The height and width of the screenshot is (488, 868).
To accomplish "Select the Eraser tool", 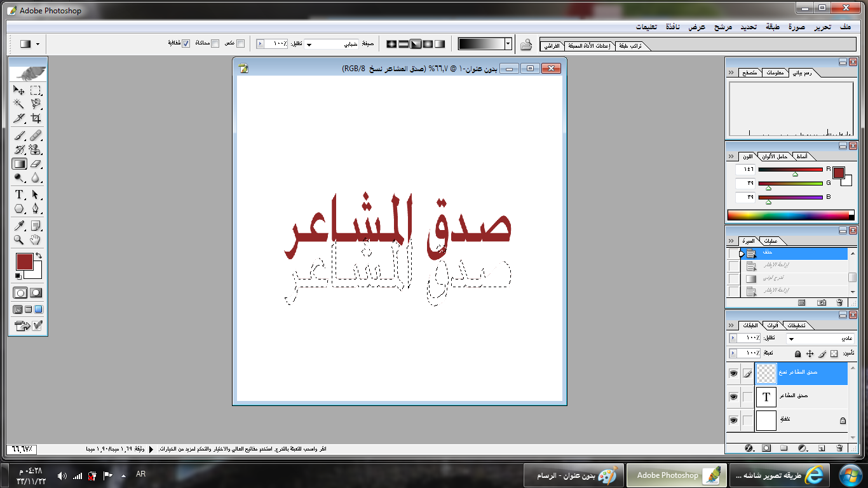I will click(x=36, y=164).
